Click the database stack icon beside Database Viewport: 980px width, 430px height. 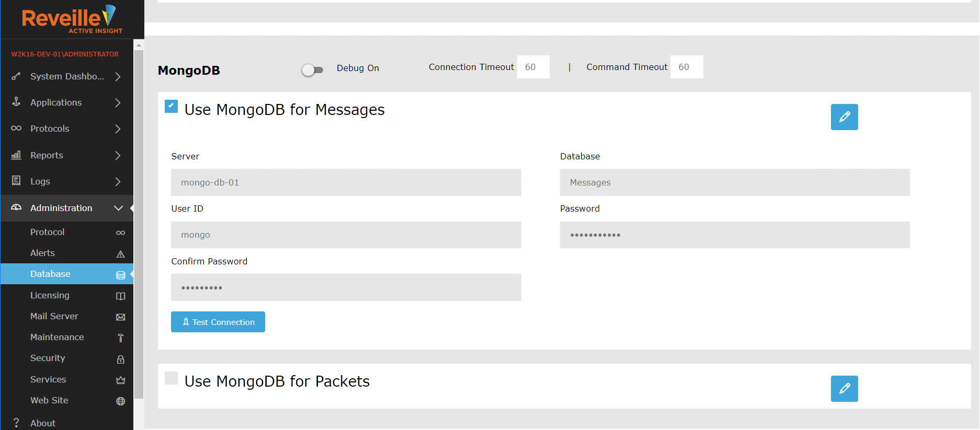tap(120, 275)
